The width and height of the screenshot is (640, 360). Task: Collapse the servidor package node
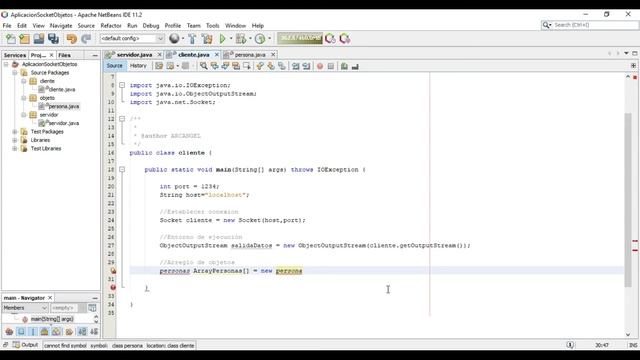coord(24,115)
